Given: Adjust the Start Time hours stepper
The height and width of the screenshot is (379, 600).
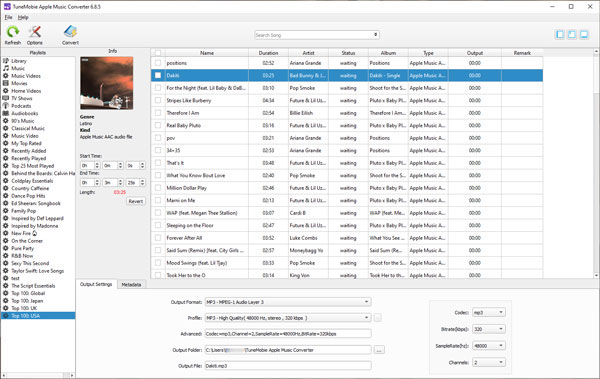Looking at the screenshot, I should point(97,165).
